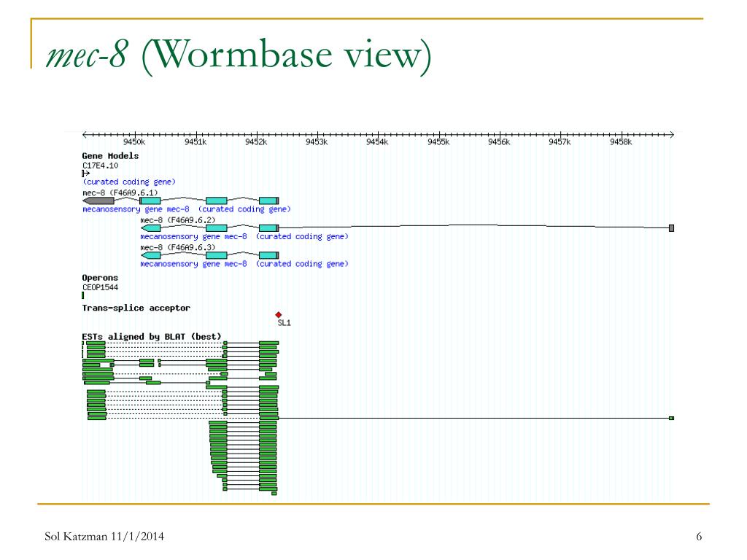
Task: Click the 9452k ruler label
Action: click(256, 142)
